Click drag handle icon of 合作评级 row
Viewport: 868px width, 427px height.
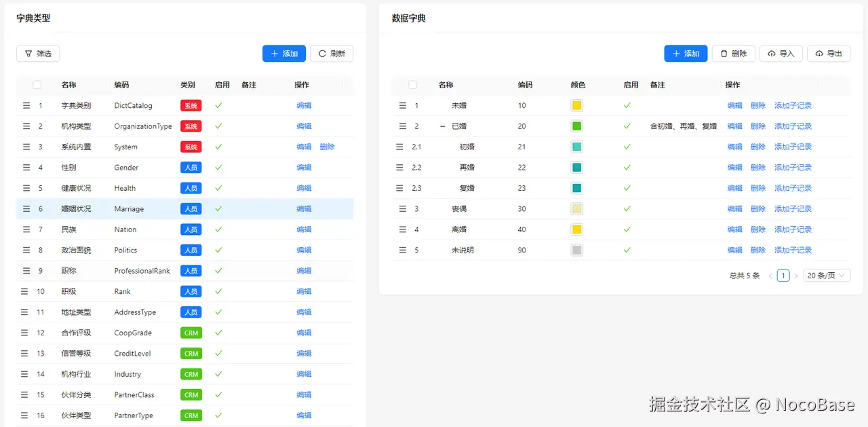coord(24,333)
